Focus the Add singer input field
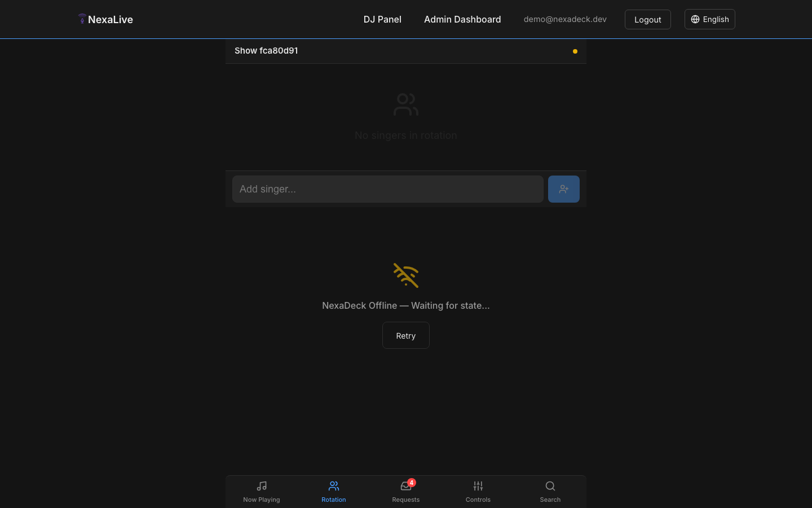Screen dimensions: 812x508 click(388, 189)
